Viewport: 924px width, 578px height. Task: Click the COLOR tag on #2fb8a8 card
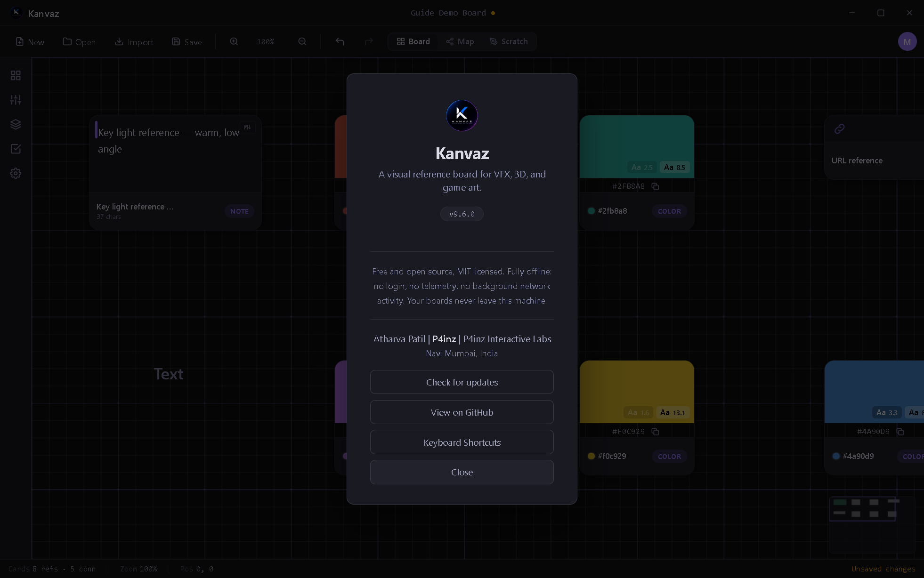click(669, 211)
